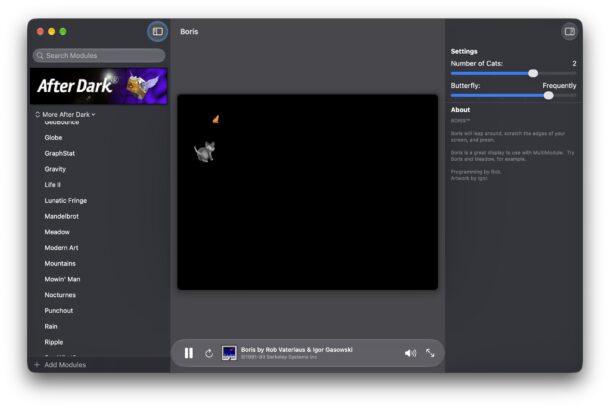This screenshot has width=610, height=409.
Task: Click the plus icon beside Add Modules
Action: click(x=37, y=365)
